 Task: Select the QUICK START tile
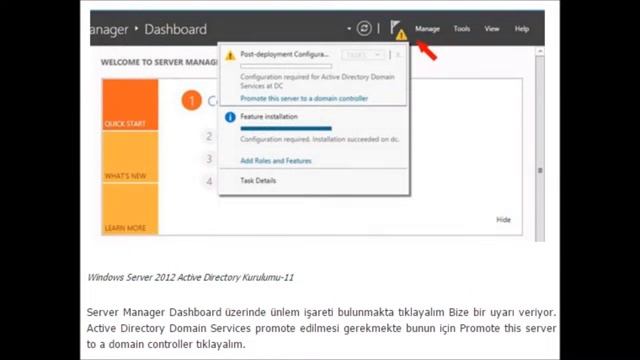(x=130, y=104)
